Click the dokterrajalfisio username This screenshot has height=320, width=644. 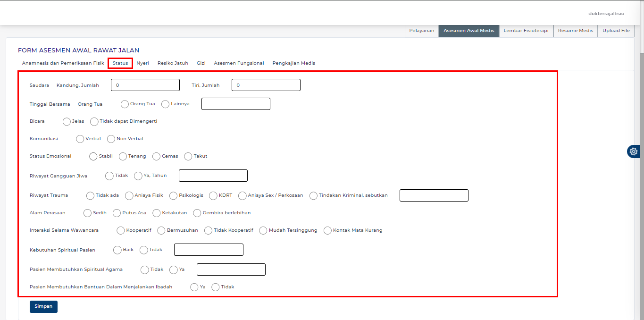(606, 14)
